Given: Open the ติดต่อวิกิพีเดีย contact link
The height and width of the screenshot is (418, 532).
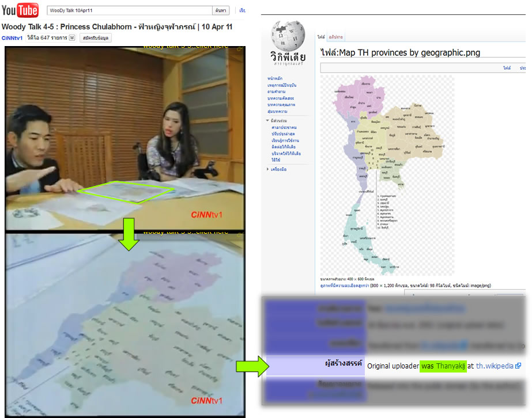Looking at the screenshot, I should pyautogui.click(x=284, y=147).
